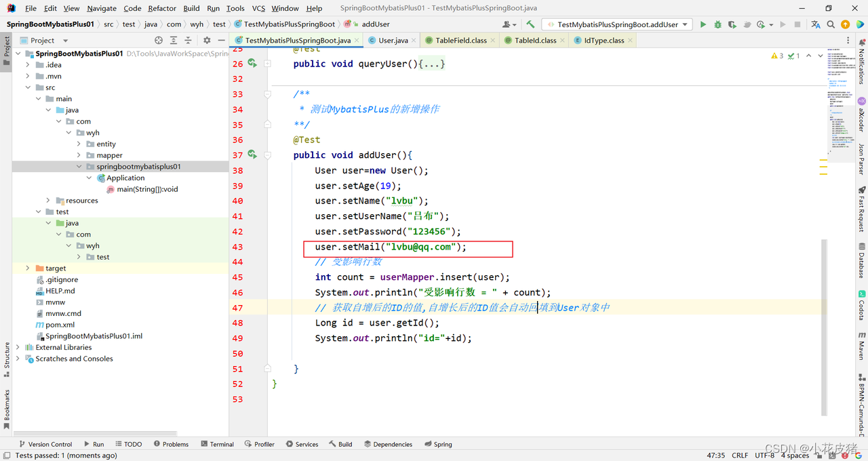Toggle the Project tool window stripe button

(7, 52)
